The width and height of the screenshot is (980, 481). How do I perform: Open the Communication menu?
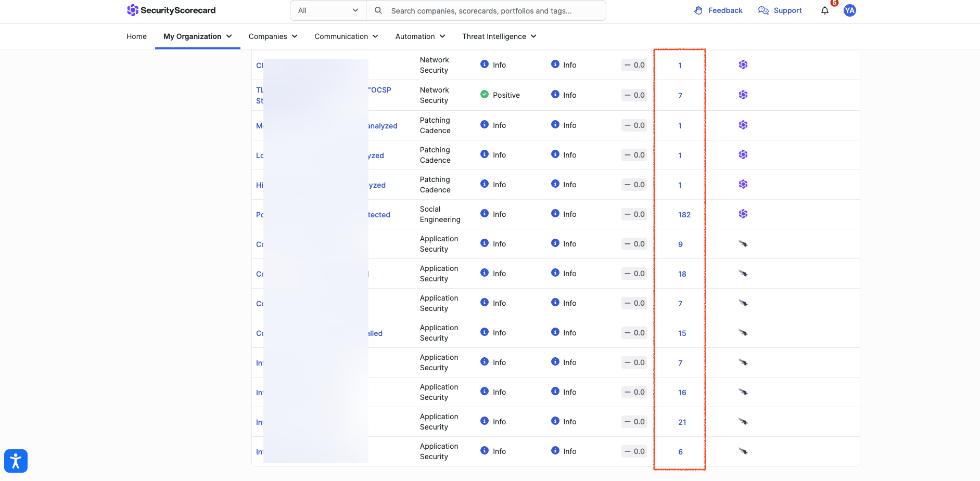click(x=346, y=36)
